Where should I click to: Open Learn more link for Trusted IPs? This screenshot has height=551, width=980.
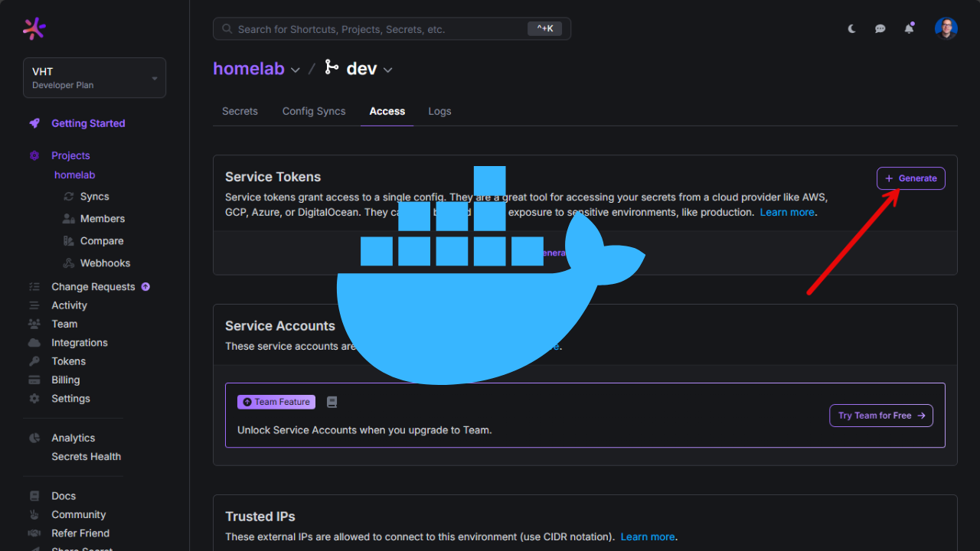pyautogui.click(x=648, y=536)
